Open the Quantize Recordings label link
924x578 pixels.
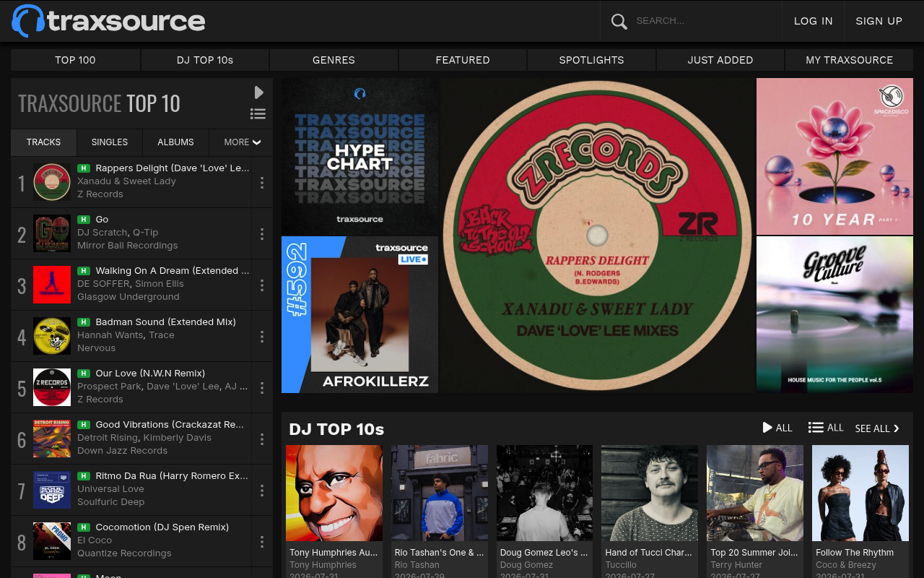pos(124,553)
